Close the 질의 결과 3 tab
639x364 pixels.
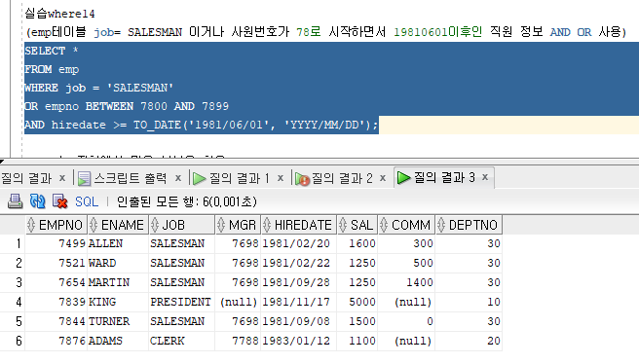[485, 177]
